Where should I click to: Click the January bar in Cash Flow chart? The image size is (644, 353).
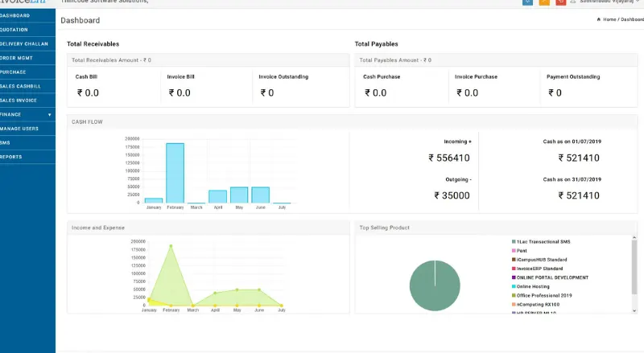pyautogui.click(x=154, y=200)
